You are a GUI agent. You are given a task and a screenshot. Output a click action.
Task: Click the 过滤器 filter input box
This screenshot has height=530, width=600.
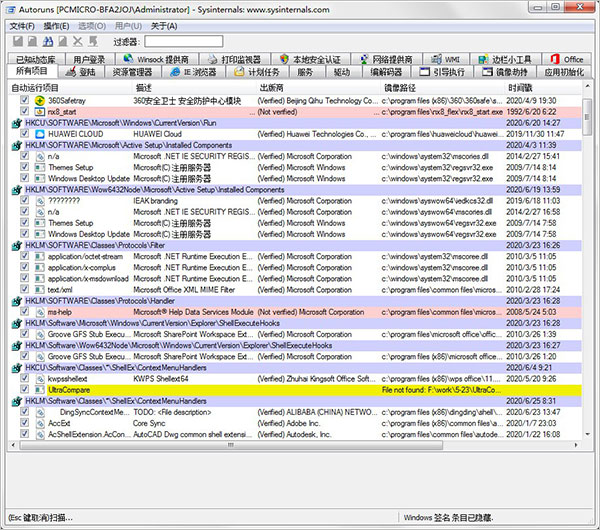(x=184, y=41)
